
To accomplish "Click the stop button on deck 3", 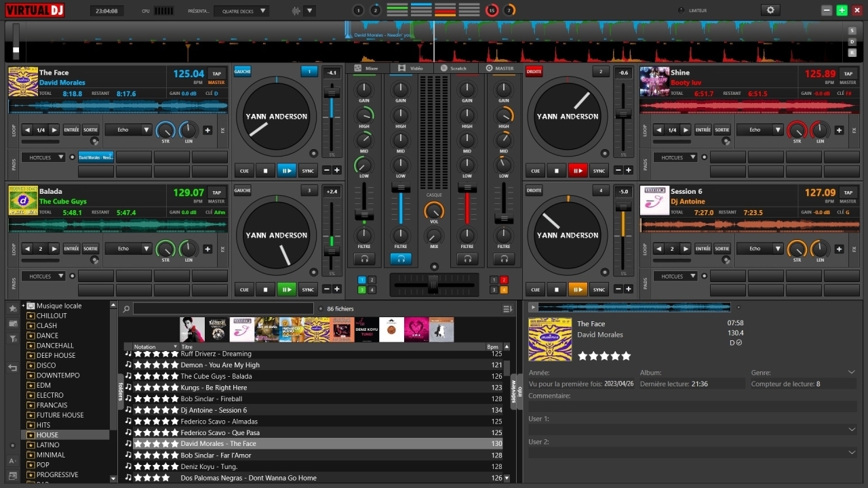I will click(265, 289).
